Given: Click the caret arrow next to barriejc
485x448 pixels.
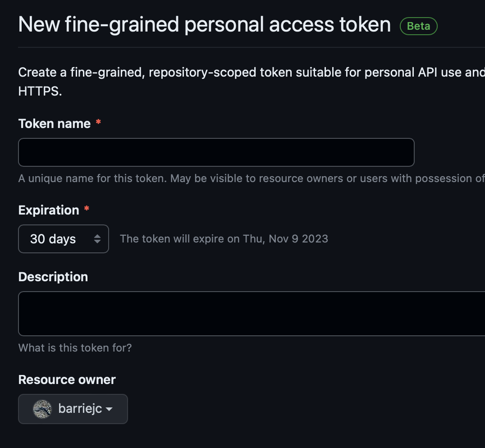Looking at the screenshot, I should [109, 409].
